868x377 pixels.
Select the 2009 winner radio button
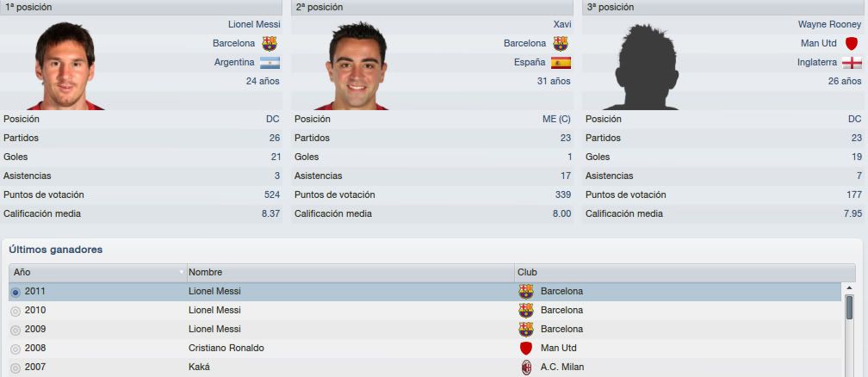click(x=15, y=330)
